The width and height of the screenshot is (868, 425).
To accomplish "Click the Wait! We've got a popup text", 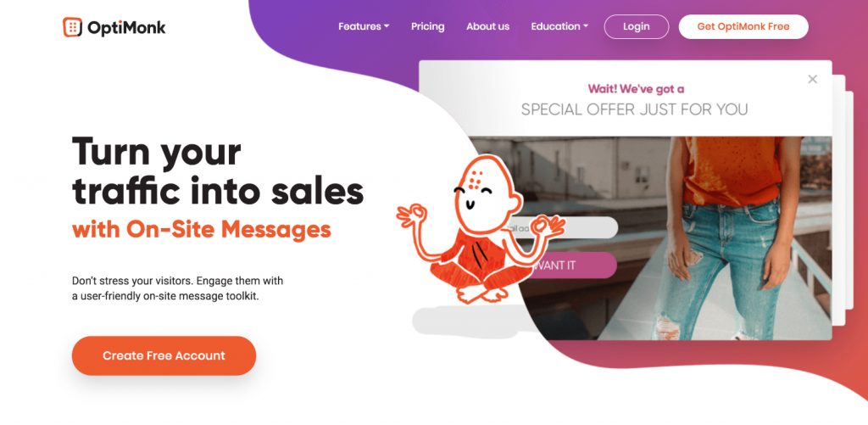I will (636, 89).
